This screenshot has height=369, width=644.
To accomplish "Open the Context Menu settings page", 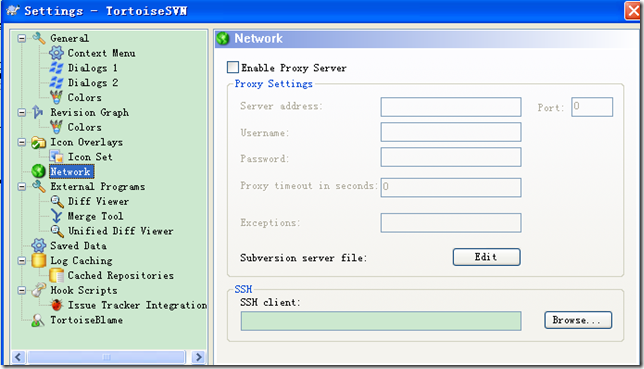I will tap(101, 53).
